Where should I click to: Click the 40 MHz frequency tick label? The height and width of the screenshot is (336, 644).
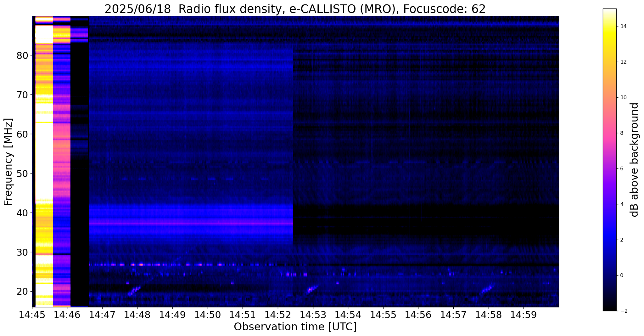22,213
